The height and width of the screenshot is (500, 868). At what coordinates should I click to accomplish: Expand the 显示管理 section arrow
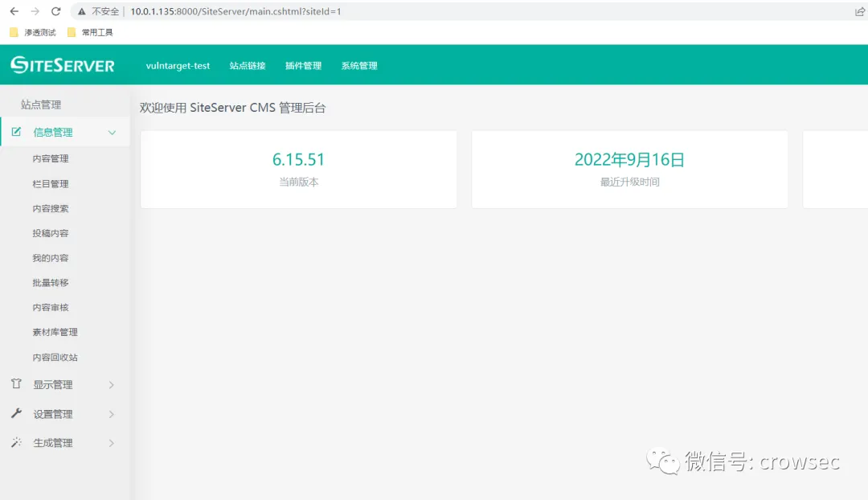pyautogui.click(x=111, y=384)
